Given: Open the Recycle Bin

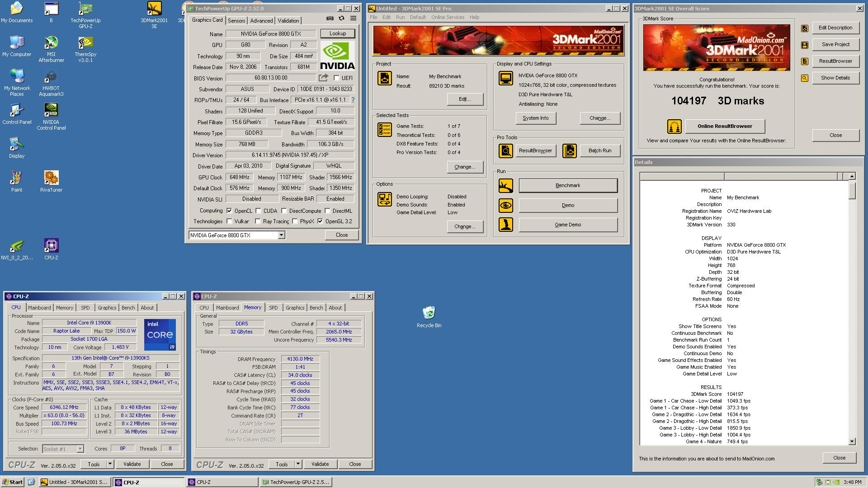Looking at the screenshot, I should 429,317.
